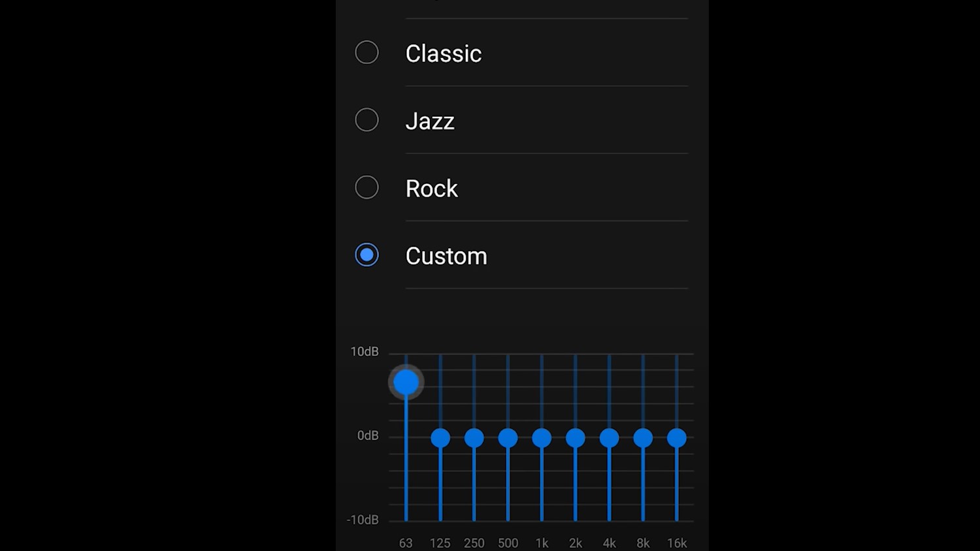Choose the Jazz preset label

[430, 121]
